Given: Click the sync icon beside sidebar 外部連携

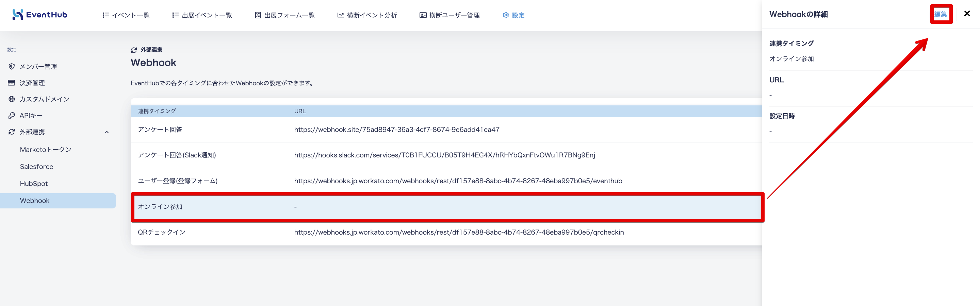Looking at the screenshot, I should 12,132.
